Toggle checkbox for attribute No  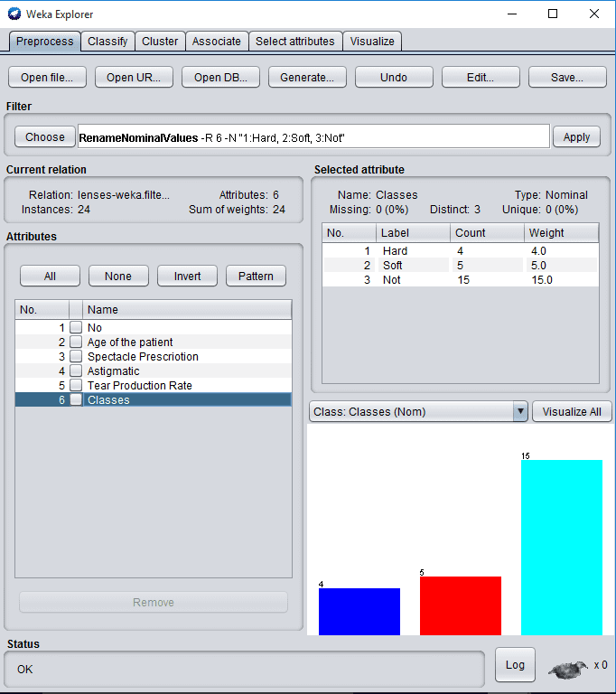pos(76,327)
